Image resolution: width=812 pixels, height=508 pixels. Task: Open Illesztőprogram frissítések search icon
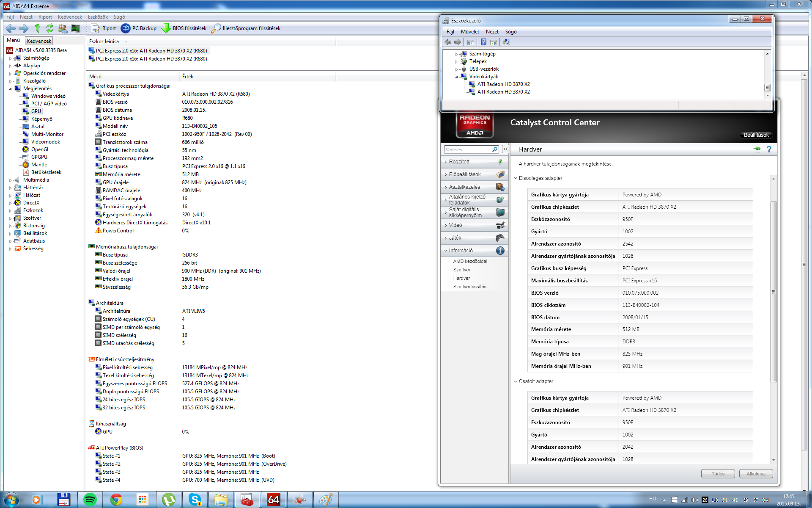tap(216, 28)
